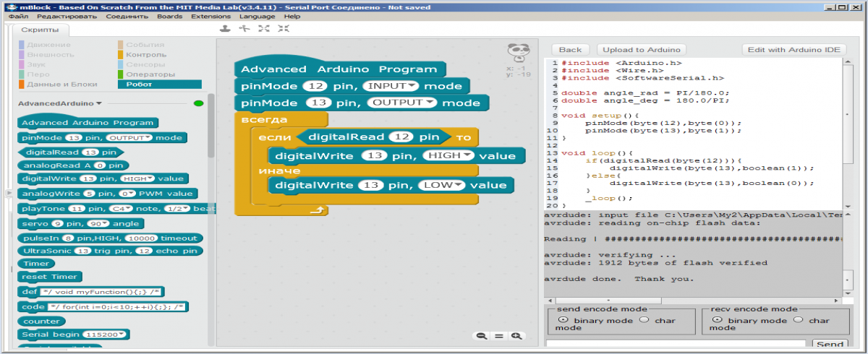Open the Редактировать menu
This screenshot has height=354, width=868.
[x=67, y=16]
